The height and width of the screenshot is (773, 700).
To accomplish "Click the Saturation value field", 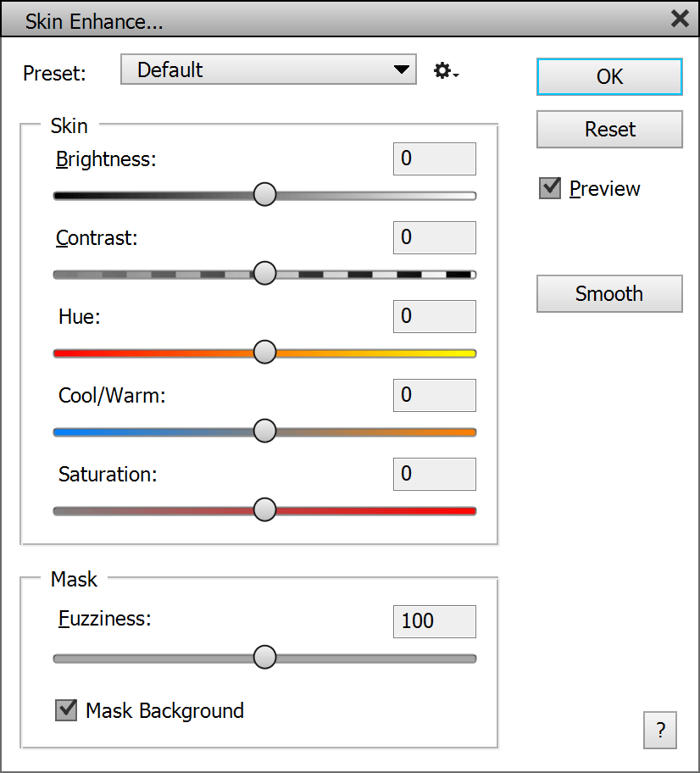I will (435, 475).
